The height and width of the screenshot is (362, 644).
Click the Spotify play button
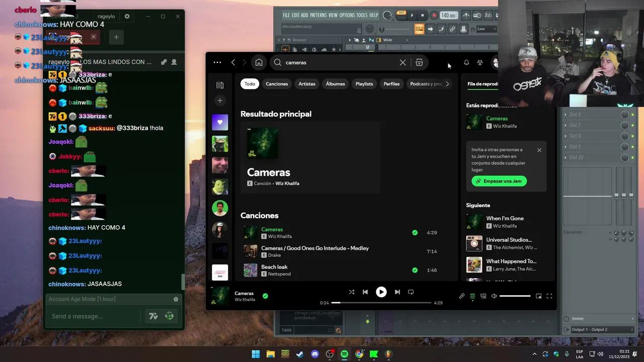click(x=381, y=292)
